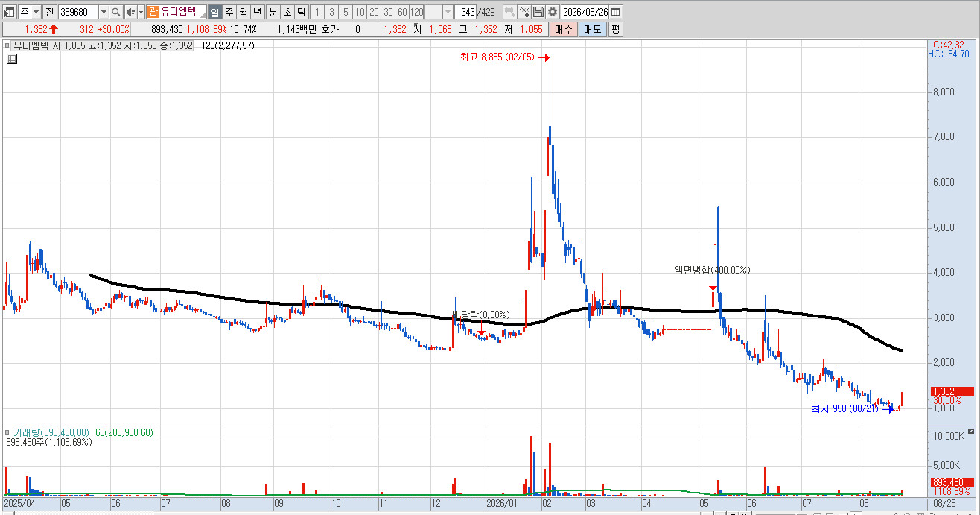
Task: Select the 3 interval button
Action: coord(331,12)
